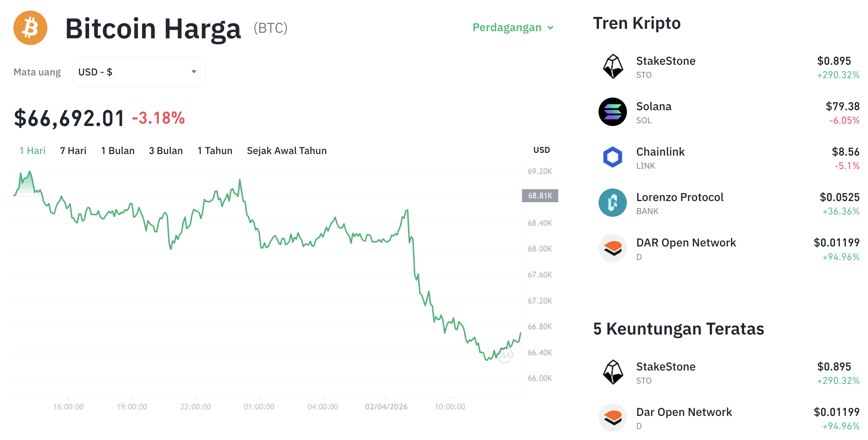Select the Chainlink hexagon icon
This screenshot has width=868, height=440.
612,157
